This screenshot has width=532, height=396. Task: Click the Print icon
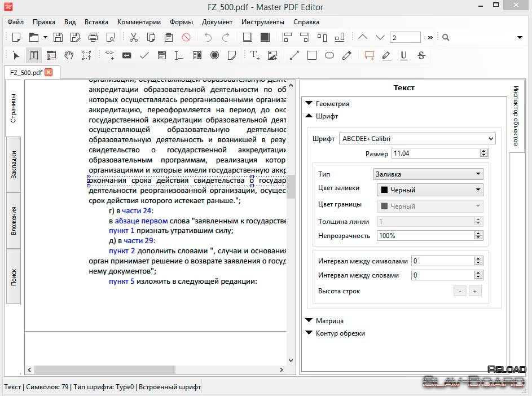93,37
